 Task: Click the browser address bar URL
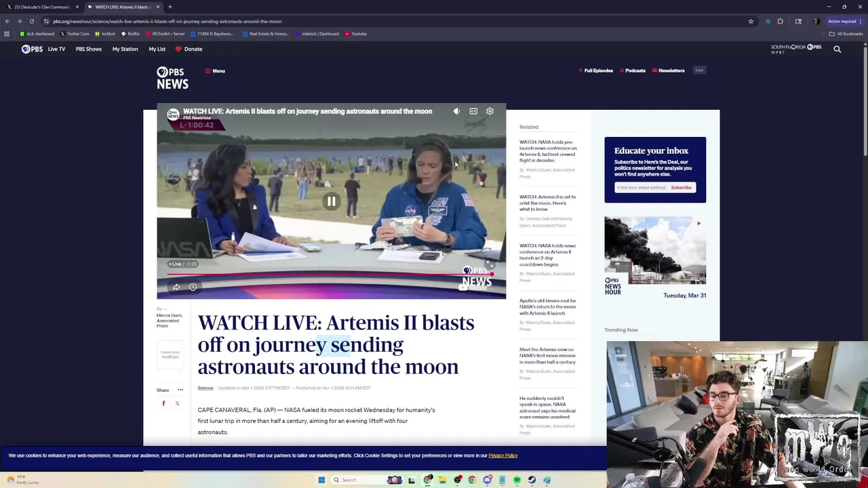(x=167, y=21)
